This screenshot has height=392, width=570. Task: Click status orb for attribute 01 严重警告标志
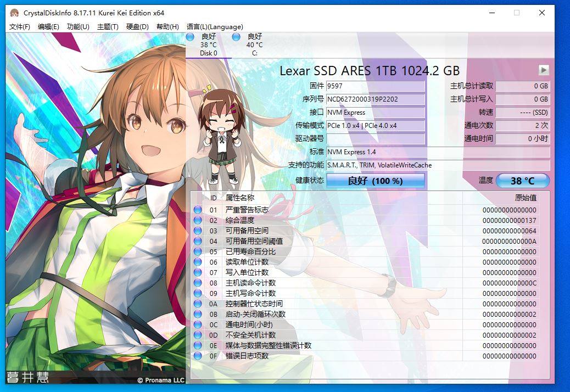point(198,210)
